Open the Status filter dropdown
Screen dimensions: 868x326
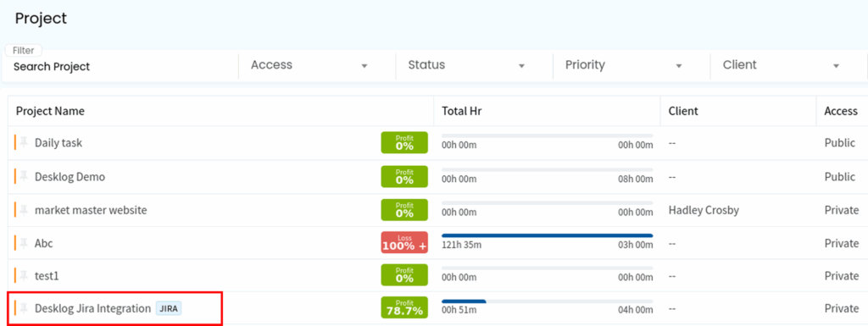pos(467,65)
